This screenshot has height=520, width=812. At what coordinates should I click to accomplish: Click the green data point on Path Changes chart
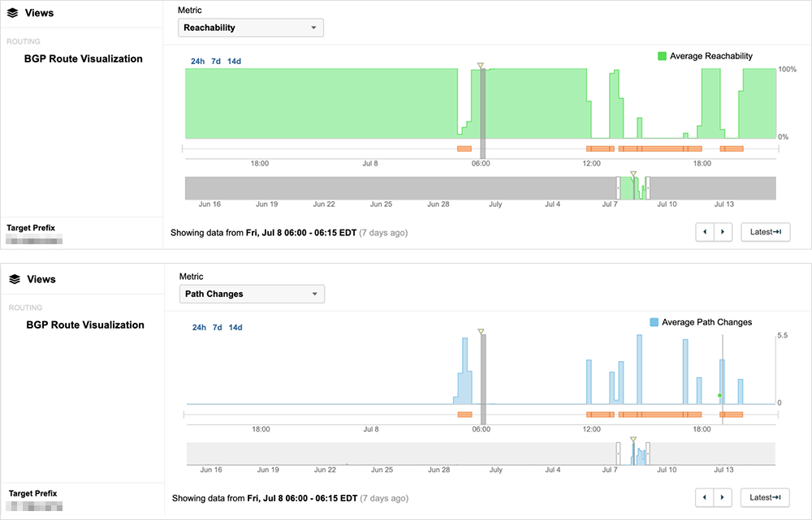coord(719,395)
